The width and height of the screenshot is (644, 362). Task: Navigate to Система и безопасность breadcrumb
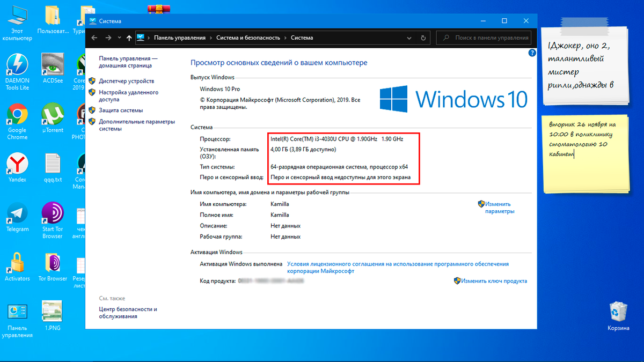pyautogui.click(x=248, y=38)
